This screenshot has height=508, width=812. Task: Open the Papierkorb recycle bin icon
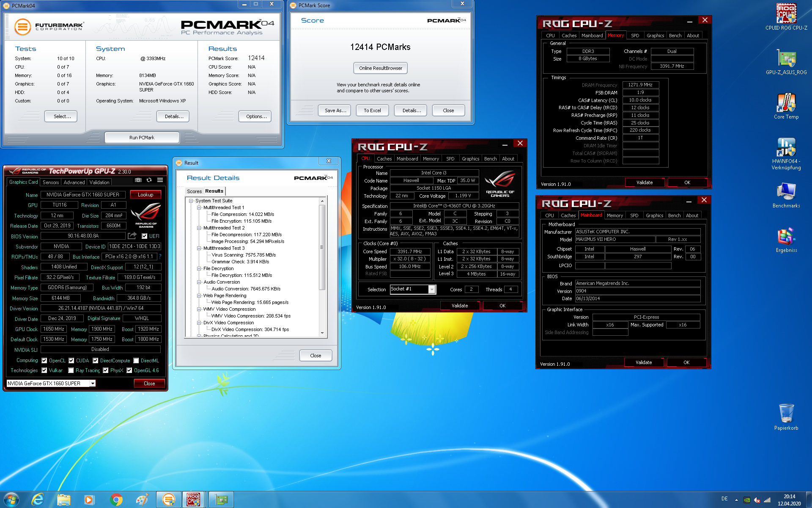(x=786, y=417)
